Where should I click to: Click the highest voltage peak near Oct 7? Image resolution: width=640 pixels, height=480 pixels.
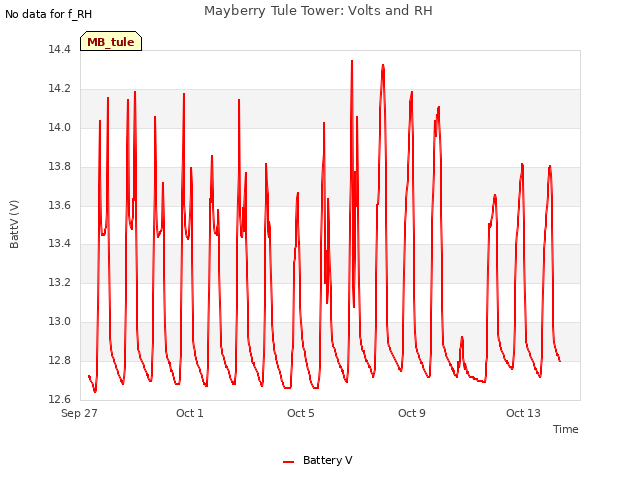point(352,61)
